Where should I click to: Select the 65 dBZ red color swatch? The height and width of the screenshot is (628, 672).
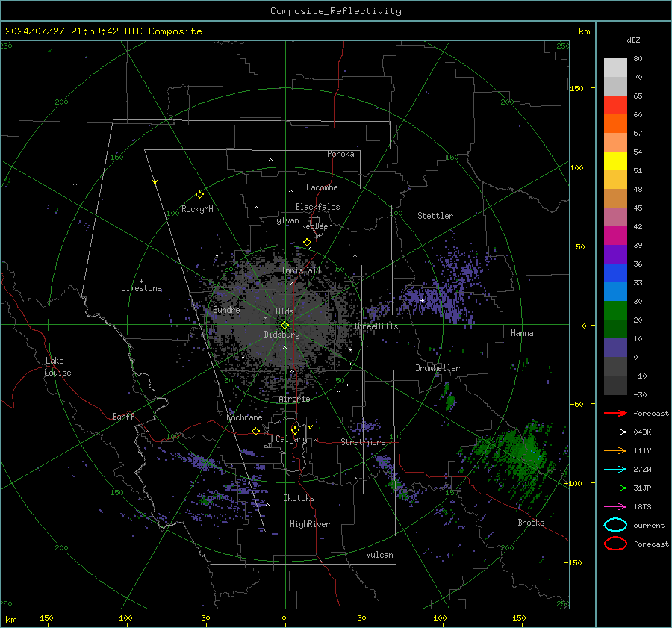tap(615, 105)
